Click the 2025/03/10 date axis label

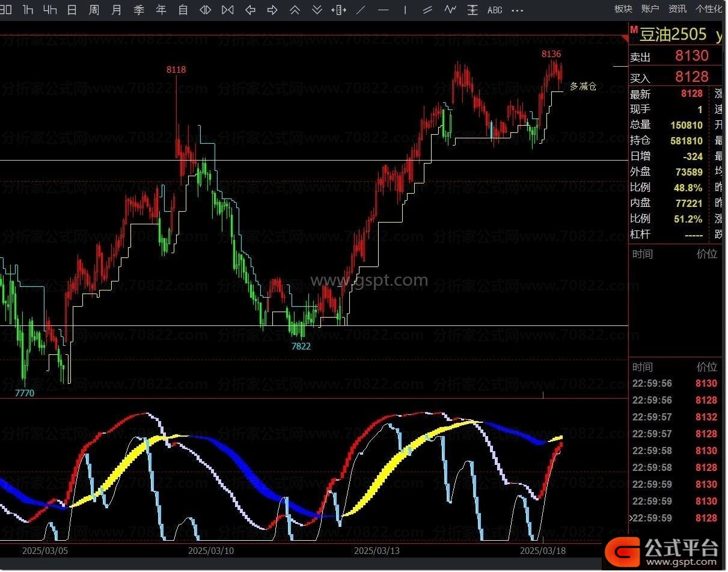coord(211,550)
